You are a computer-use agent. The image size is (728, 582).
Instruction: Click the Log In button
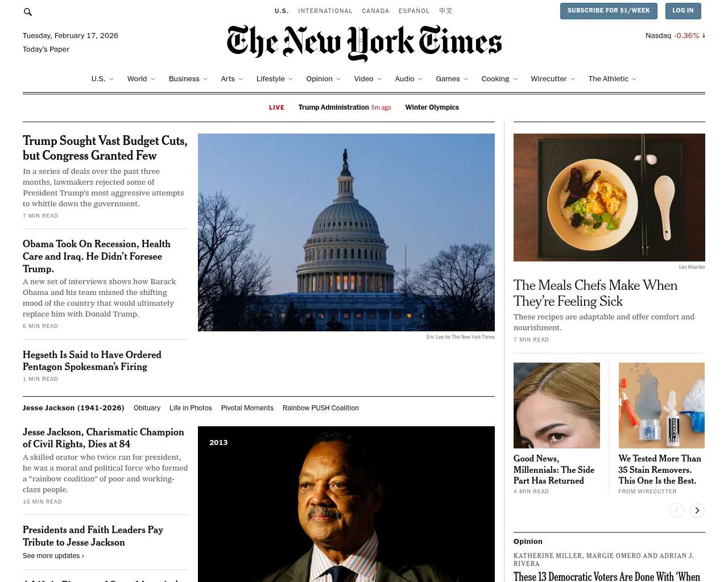click(x=682, y=11)
